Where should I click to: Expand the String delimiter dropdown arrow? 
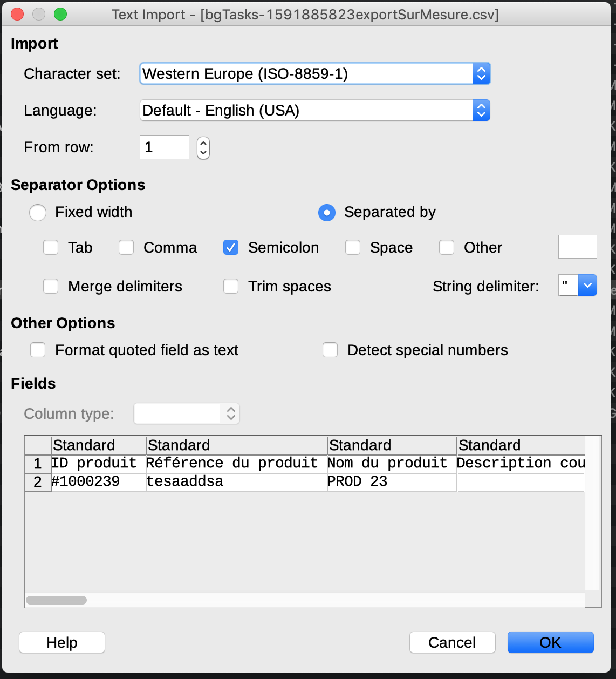(x=587, y=285)
